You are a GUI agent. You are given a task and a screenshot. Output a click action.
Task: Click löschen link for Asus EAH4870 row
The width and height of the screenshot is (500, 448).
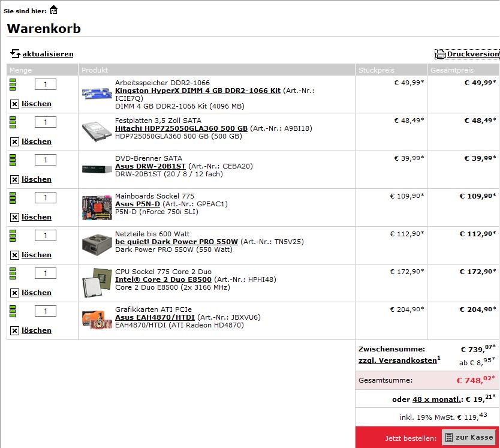click(x=37, y=330)
